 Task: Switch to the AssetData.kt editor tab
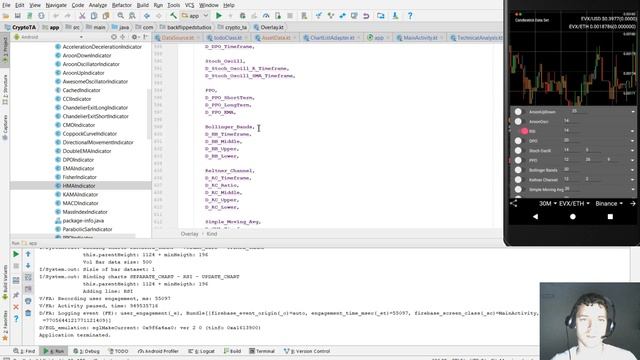(276, 38)
